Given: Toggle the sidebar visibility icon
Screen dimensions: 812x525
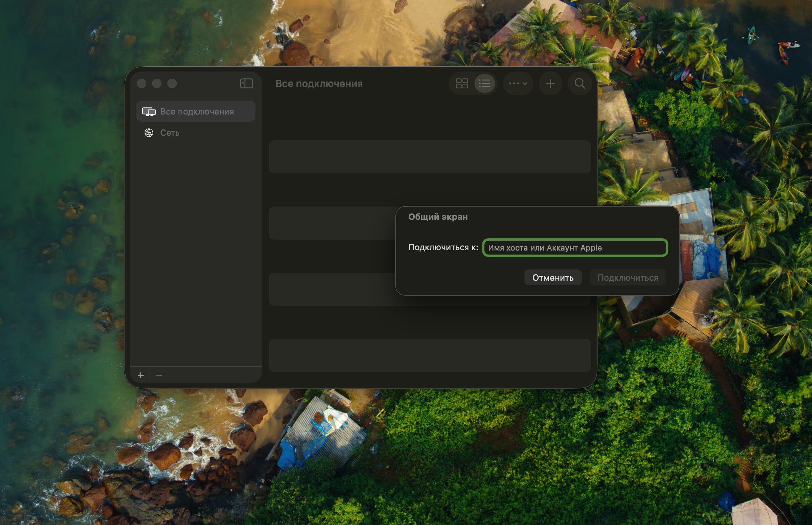Looking at the screenshot, I should (x=247, y=83).
